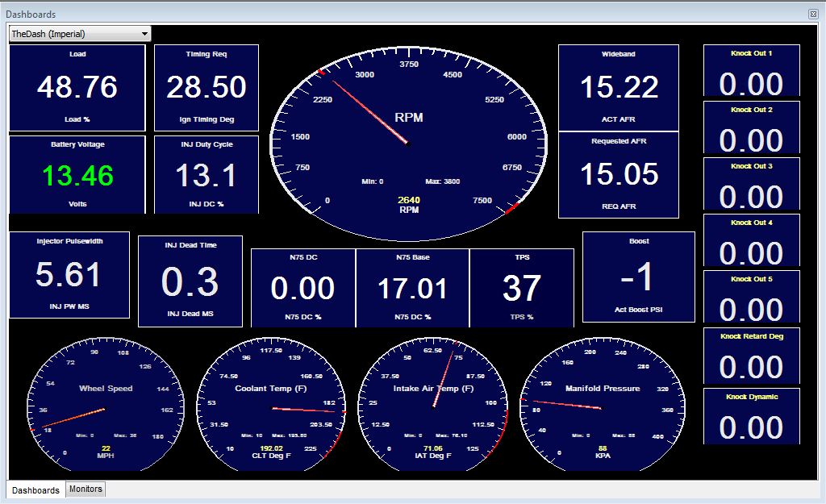
Task: Click the INJ Duty Cycle readout
Action: tap(206, 174)
